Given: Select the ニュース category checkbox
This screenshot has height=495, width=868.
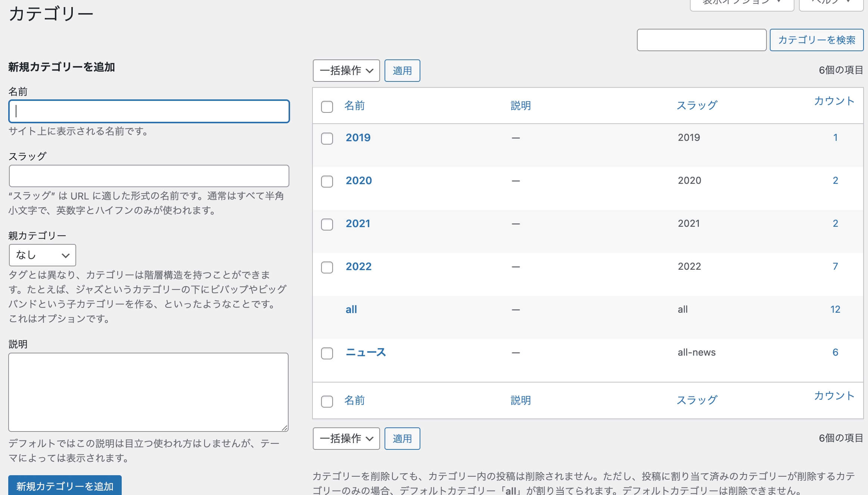Looking at the screenshot, I should [327, 353].
